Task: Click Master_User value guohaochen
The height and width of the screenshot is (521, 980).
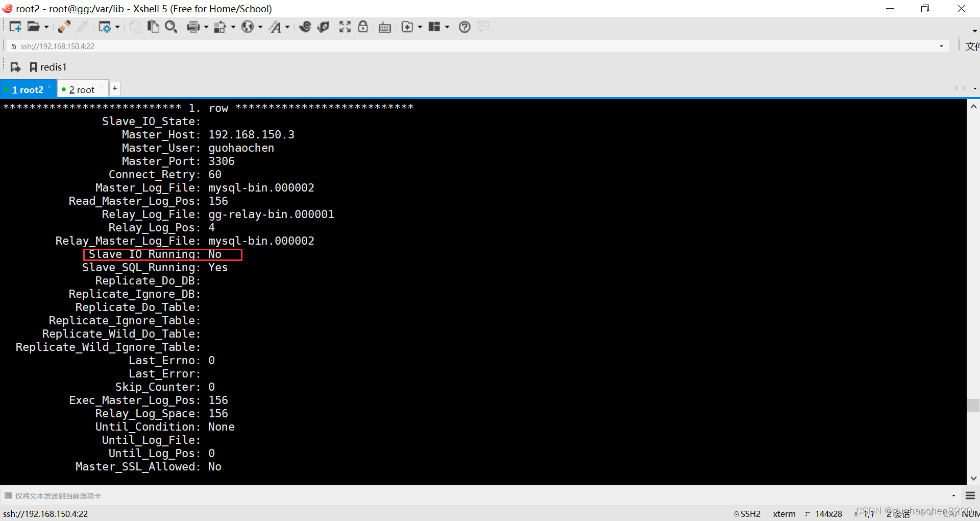Action: (x=241, y=148)
